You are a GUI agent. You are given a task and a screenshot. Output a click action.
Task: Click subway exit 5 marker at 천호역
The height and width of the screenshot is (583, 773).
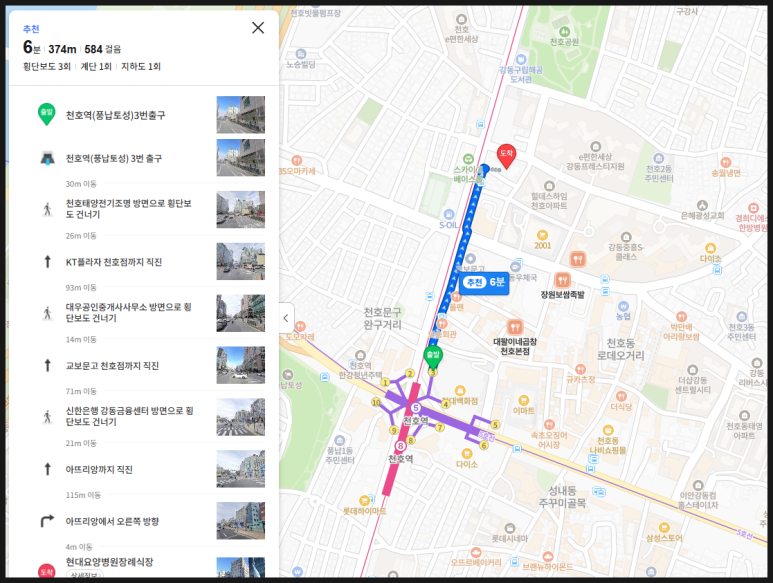[495, 424]
